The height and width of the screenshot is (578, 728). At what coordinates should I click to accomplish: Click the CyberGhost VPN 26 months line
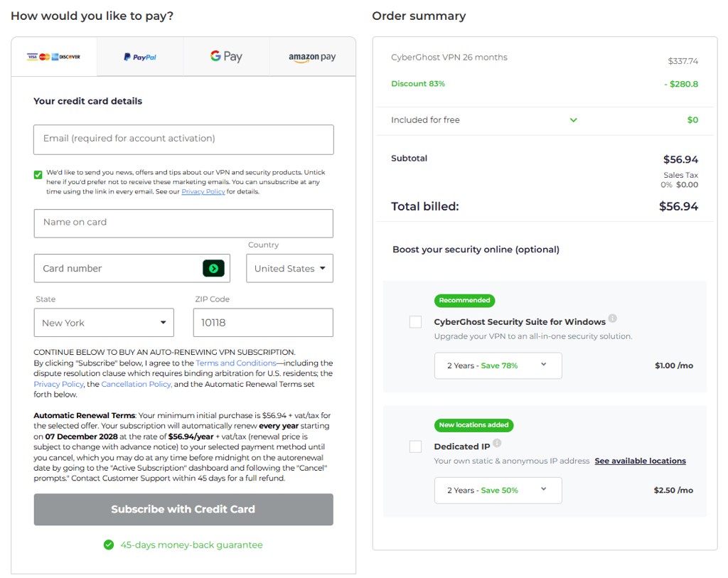[449, 57]
